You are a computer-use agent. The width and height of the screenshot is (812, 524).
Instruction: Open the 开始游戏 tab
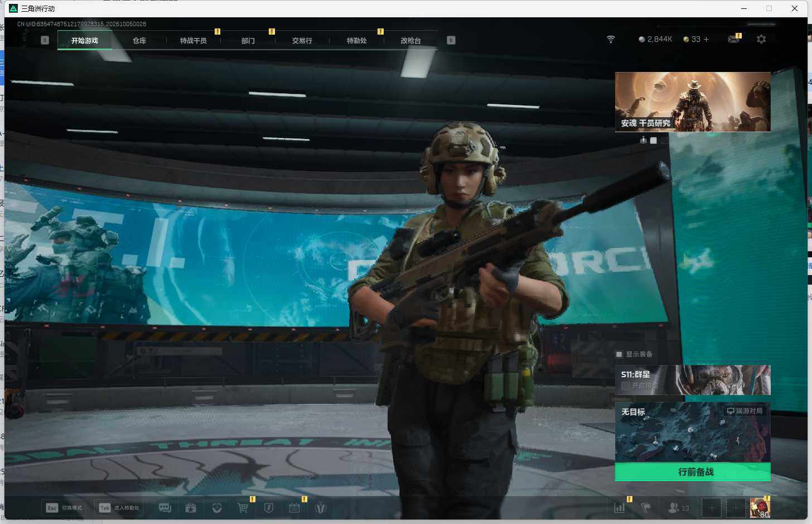click(x=85, y=40)
